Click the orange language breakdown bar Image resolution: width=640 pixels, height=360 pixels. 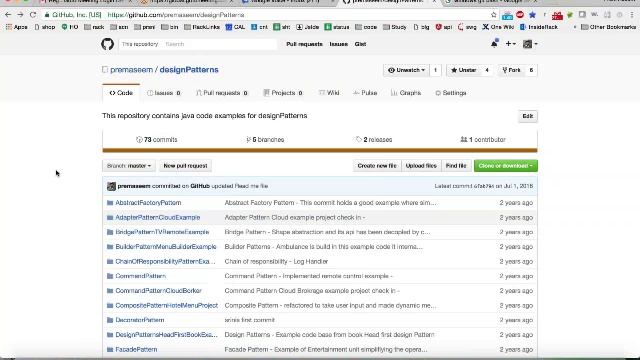tap(320, 151)
